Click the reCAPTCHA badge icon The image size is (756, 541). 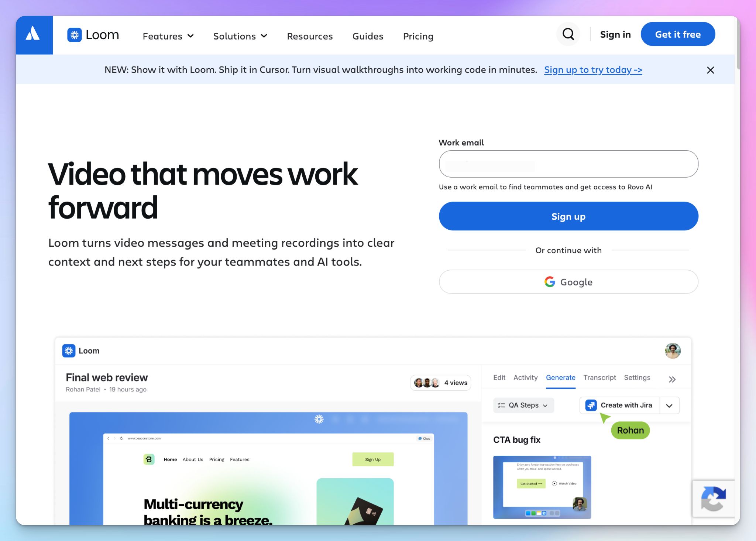click(713, 499)
